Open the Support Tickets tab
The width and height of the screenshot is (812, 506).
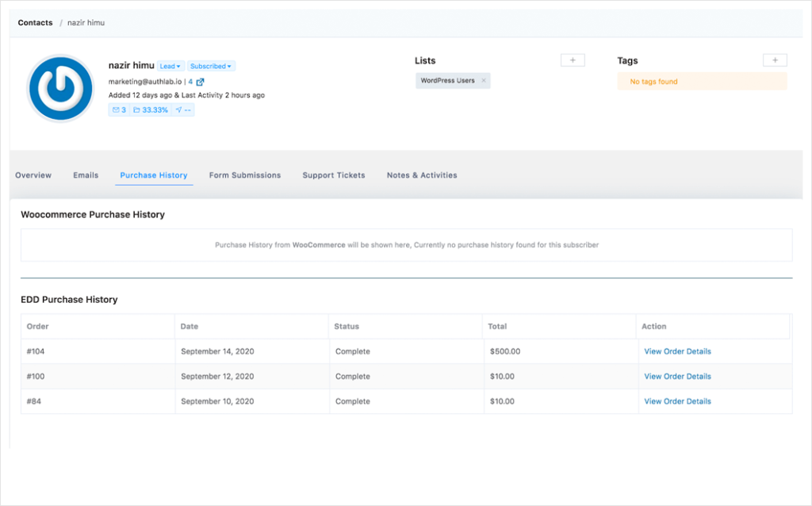pos(333,175)
